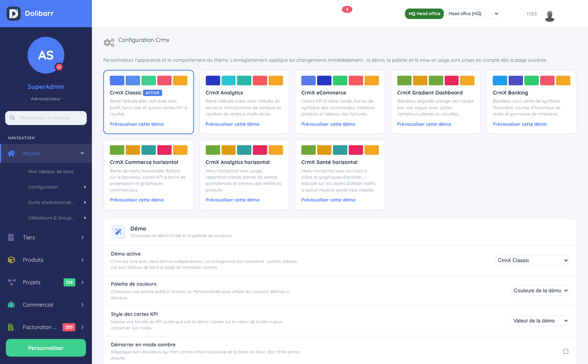Click the HQ Head office green badge
The height and width of the screenshot is (364, 588).
click(424, 14)
